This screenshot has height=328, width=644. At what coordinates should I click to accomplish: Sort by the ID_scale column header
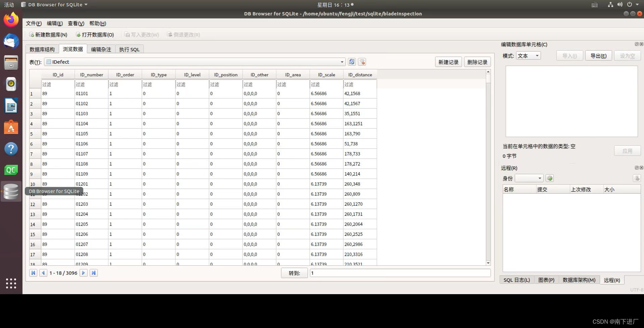(326, 75)
